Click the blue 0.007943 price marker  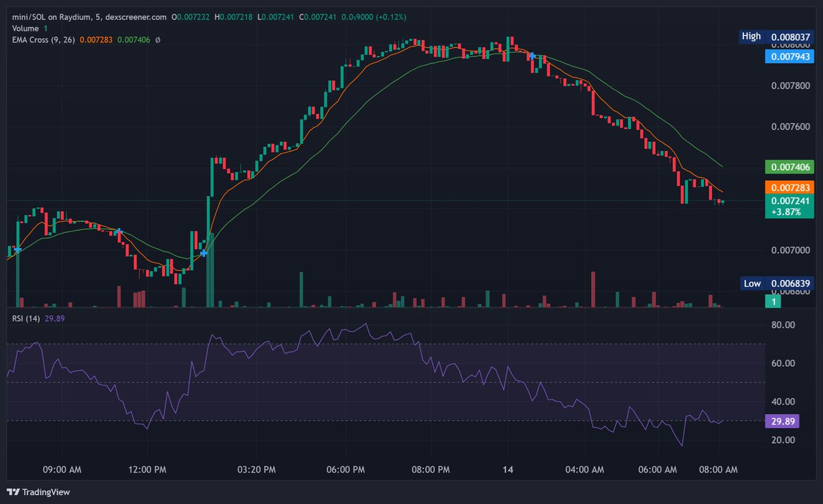789,57
